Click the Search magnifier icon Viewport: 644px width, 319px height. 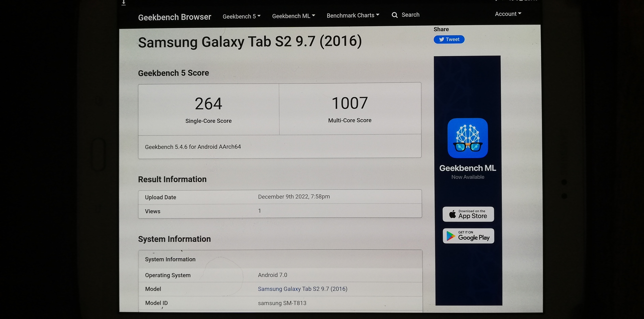394,15
